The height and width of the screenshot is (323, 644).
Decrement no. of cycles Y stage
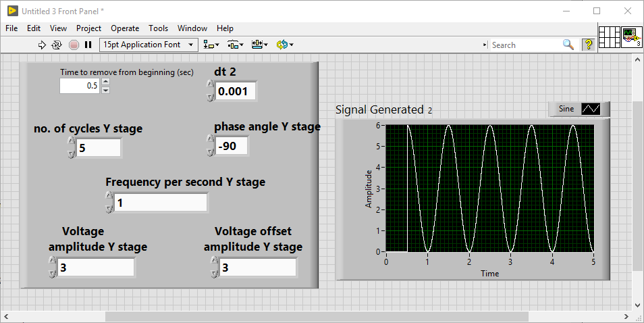coord(71,154)
